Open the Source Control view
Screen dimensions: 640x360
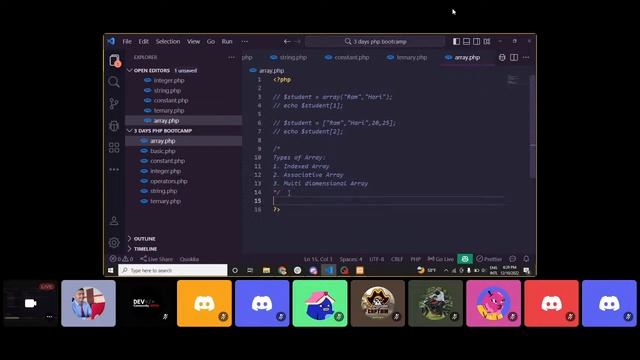(x=114, y=104)
